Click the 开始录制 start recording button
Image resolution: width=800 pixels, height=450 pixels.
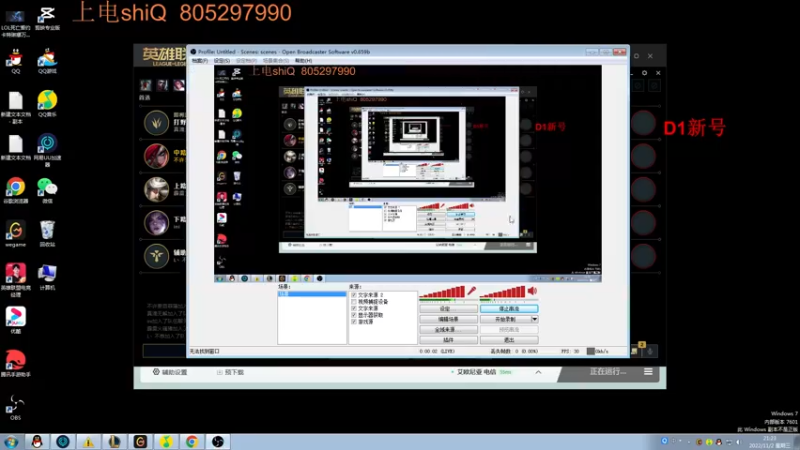[506, 319]
